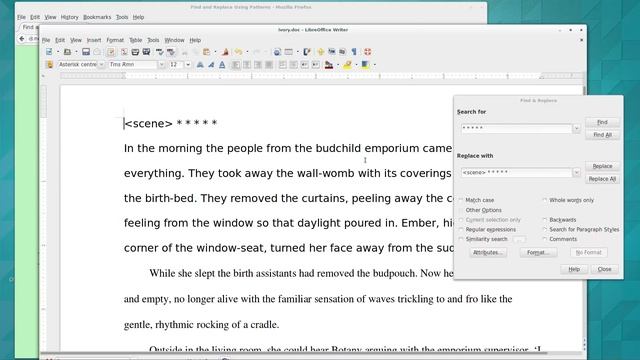
Task: Tick the Similarity search checkbox
Action: pyautogui.click(x=461, y=239)
